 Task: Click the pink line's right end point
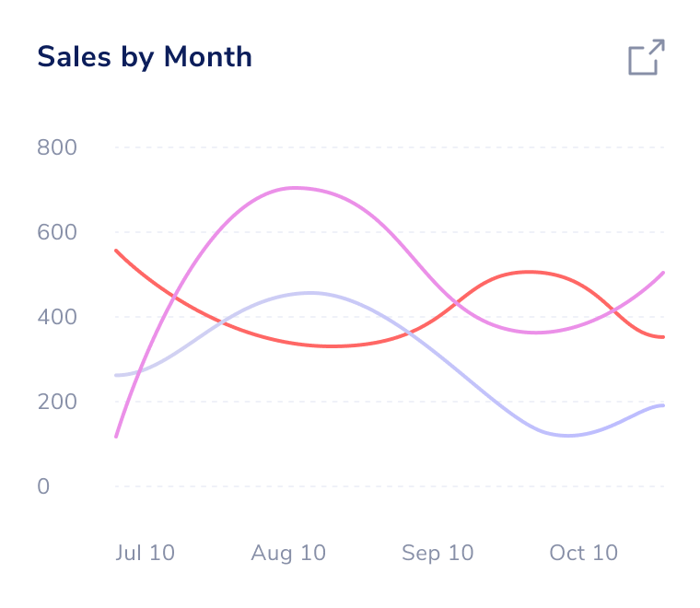[663, 273]
